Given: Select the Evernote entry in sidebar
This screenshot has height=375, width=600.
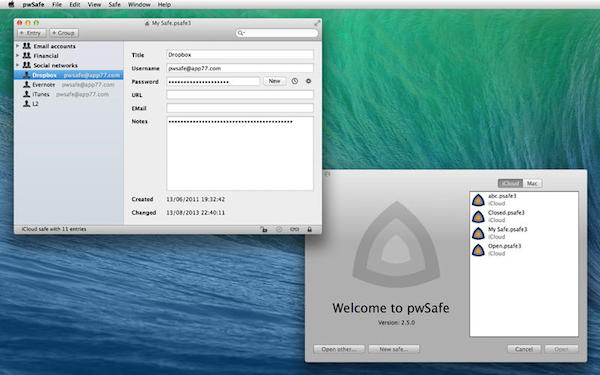Looking at the screenshot, I should pyautogui.click(x=69, y=85).
